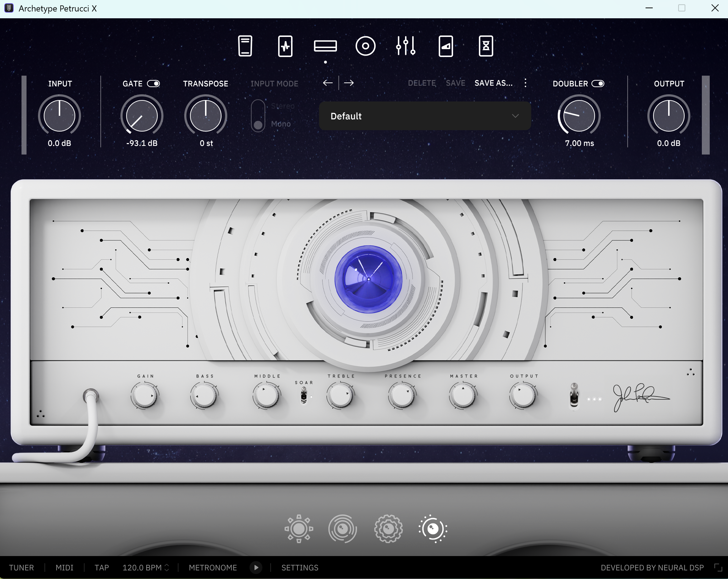This screenshot has width=728, height=579.
Task: Go to previous preset with left arrow
Action: (328, 83)
